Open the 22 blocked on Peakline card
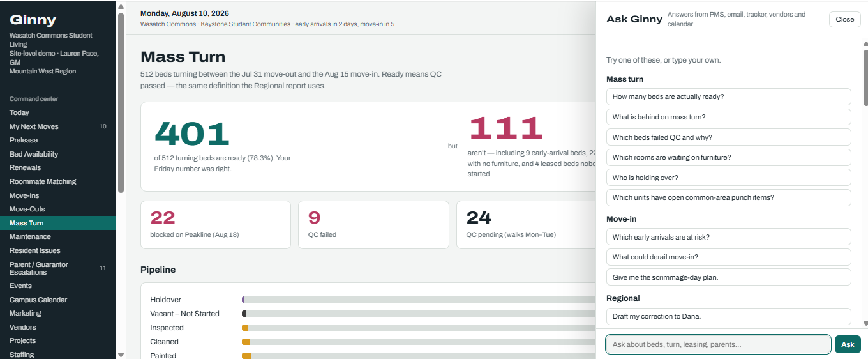The width and height of the screenshot is (868, 359). [216, 225]
